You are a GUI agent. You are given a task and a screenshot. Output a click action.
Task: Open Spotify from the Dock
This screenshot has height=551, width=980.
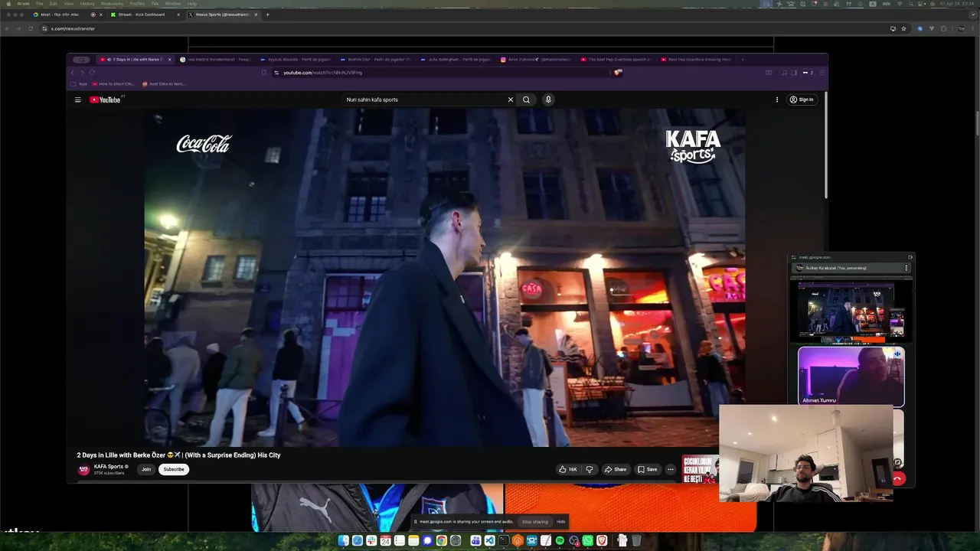(560, 541)
